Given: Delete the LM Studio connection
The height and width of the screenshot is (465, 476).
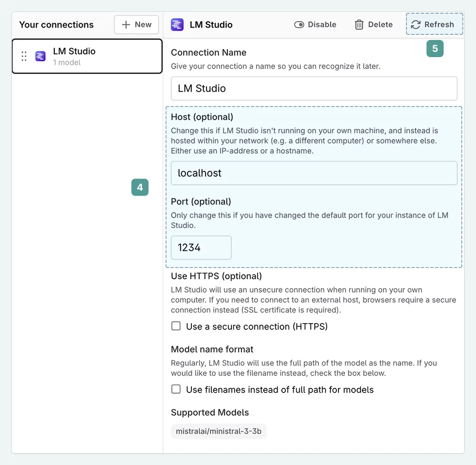Looking at the screenshot, I should 374,25.
